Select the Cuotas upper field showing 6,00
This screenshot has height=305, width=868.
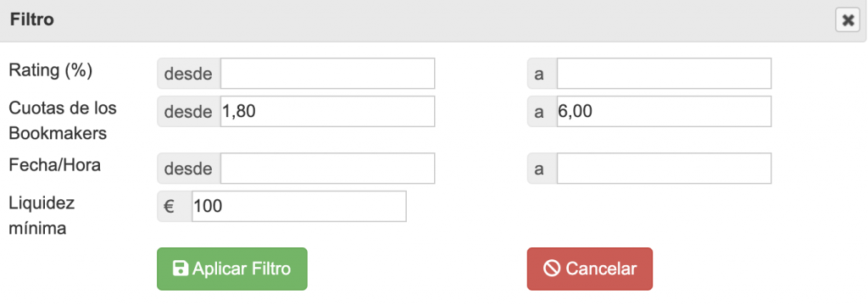click(664, 111)
